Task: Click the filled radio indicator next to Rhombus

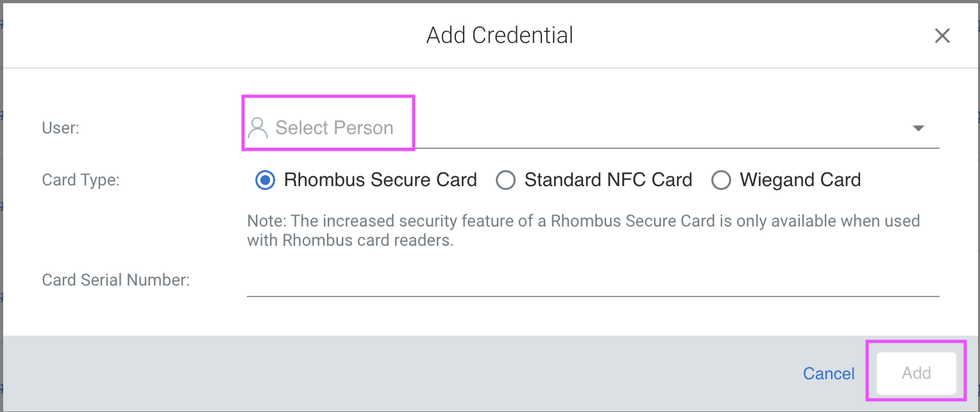Action: (x=264, y=180)
